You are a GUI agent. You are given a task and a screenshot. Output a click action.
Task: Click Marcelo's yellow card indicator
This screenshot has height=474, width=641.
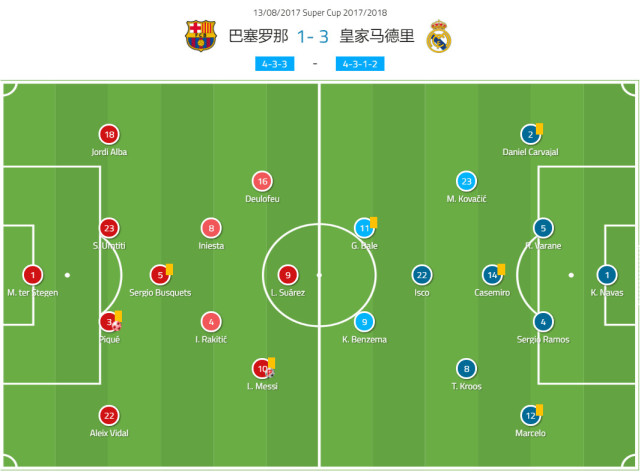pos(539,408)
